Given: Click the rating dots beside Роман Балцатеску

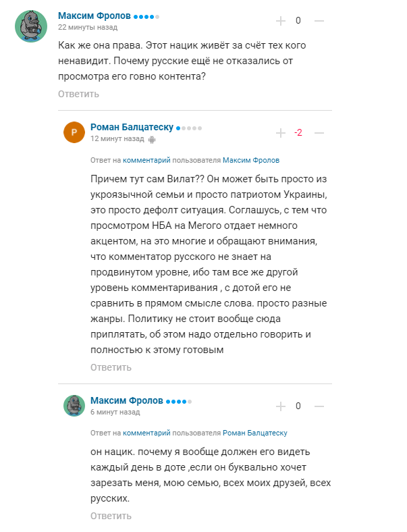Looking at the screenshot, I should 189,128.
